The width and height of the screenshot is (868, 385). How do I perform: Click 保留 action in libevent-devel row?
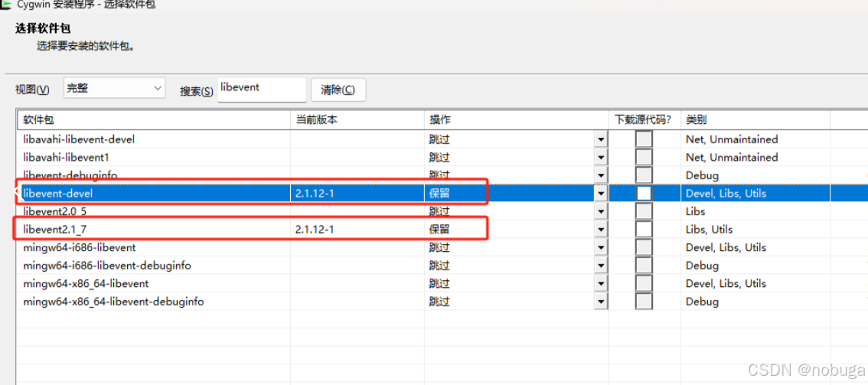[x=439, y=194]
